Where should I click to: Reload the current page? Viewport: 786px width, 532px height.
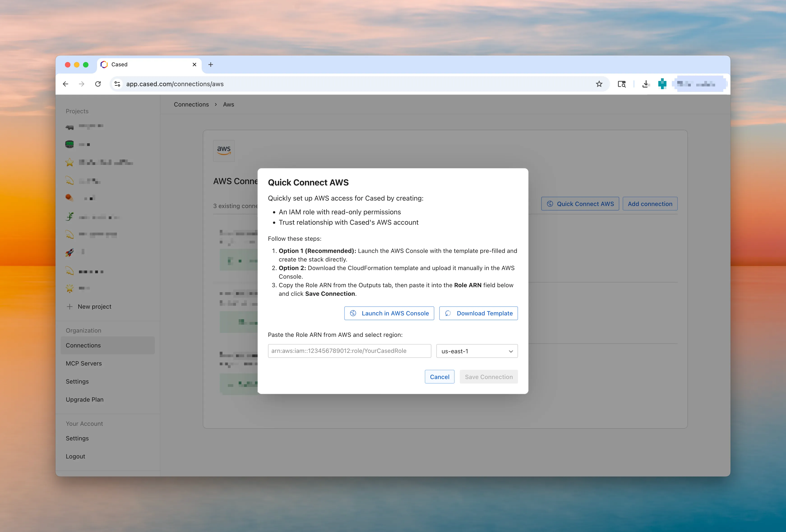pos(98,84)
